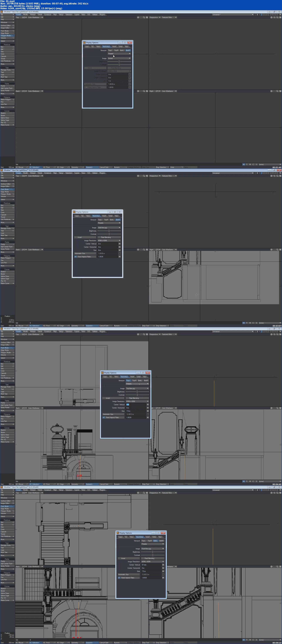
Task: Click Size field reading 6 m
Action: pyautogui.click(x=108, y=250)
